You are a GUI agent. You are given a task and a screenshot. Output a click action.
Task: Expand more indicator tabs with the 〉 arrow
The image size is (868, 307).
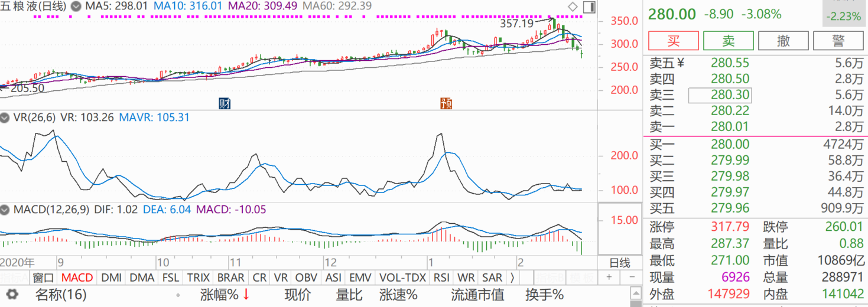[x=512, y=277]
